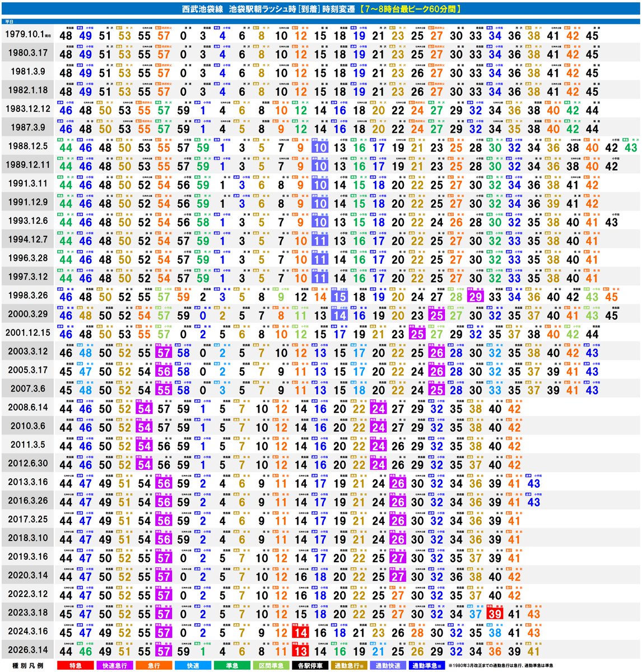Viewport: 642px width, 672px height.
Task: Click the red highlighted 39 in 2023.3.18 row
Action: (x=495, y=614)
